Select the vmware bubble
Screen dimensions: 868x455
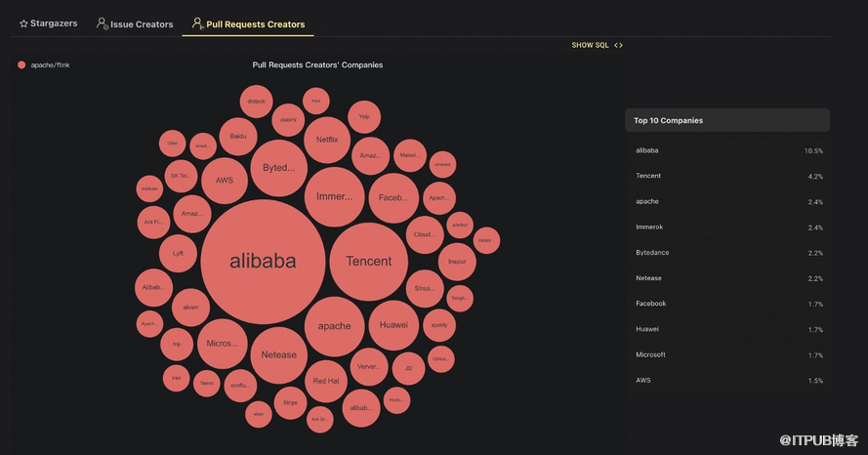(443, 164)
